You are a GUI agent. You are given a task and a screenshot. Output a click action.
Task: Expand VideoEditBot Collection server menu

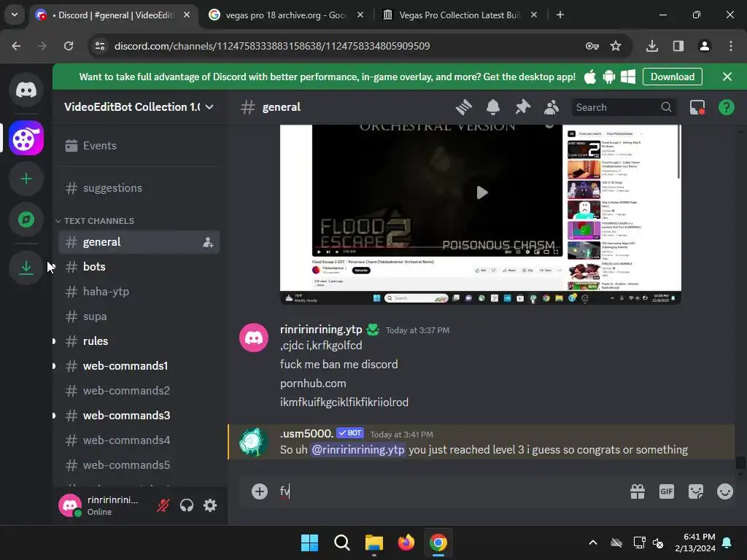pyautogui.click(x=139, y=107)
